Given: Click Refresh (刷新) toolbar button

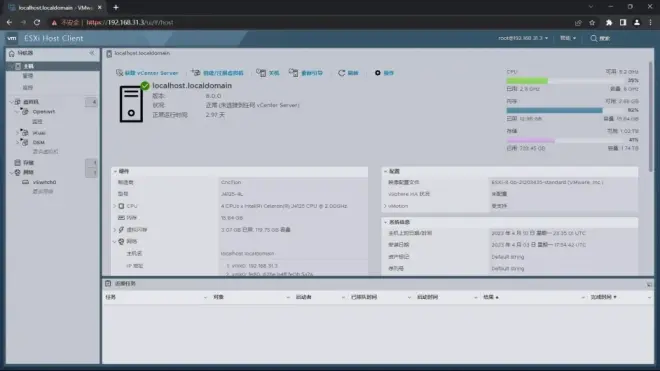Looking at the screenshot, I should point(348,73).
